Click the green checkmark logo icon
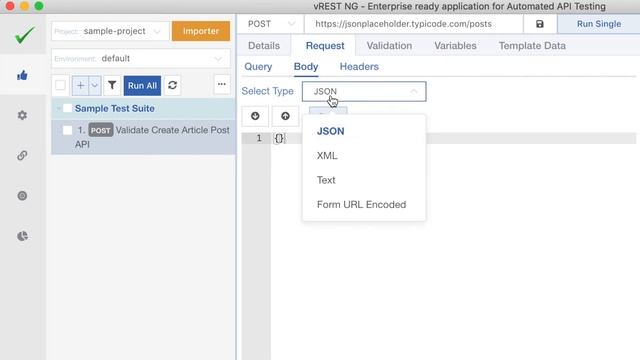Viewport: 640px width, 360px height. pos(24,35)
